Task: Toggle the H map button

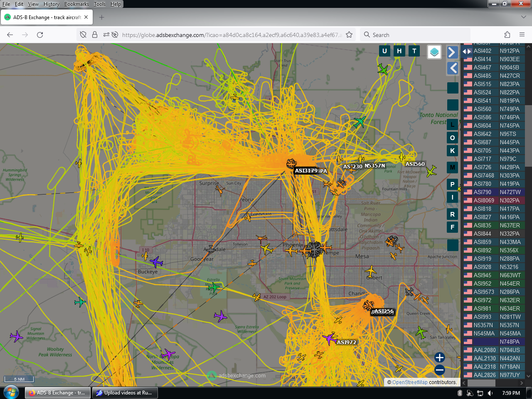Action: [399, 51]
